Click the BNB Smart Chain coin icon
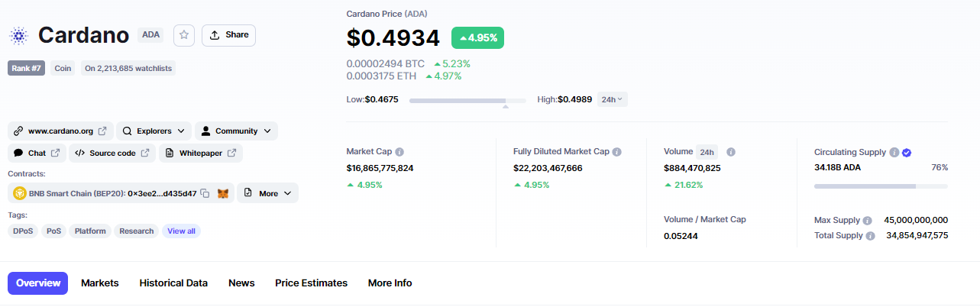The width and height of the screenshot is (980, 307). pos(20,193)
